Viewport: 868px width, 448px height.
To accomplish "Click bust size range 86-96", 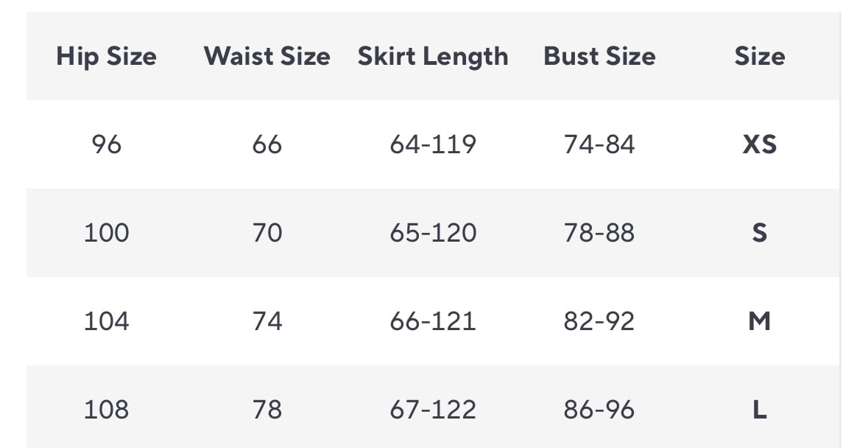I will pos(599,410).
